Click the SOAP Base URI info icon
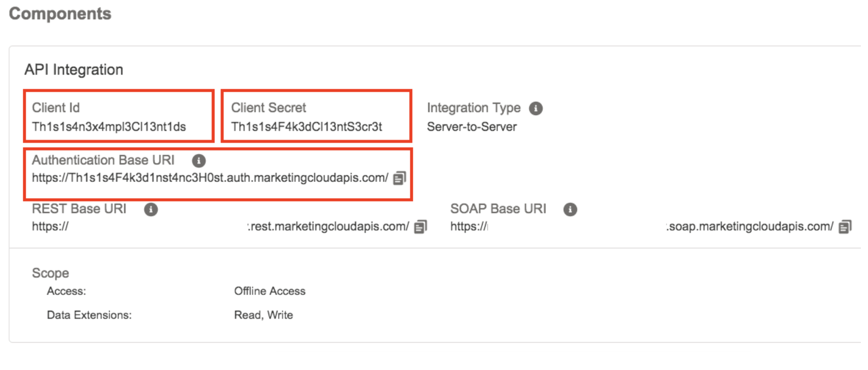 coord(570,209)
